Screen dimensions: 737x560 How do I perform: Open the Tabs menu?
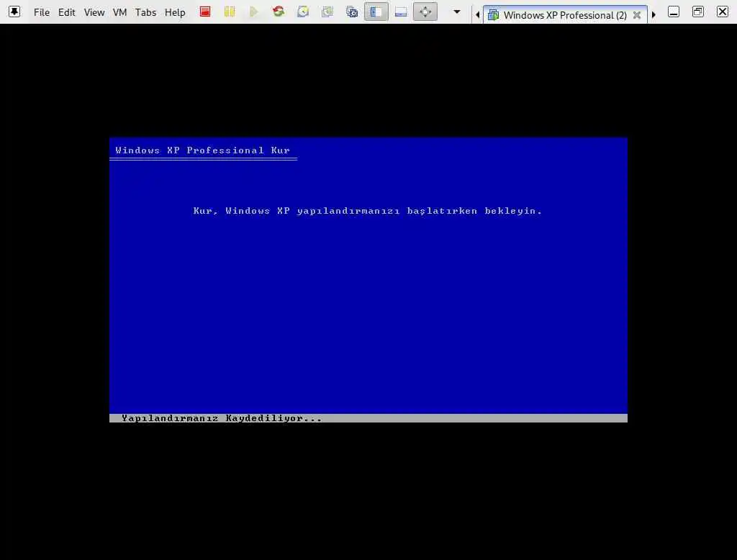(145, 13)
